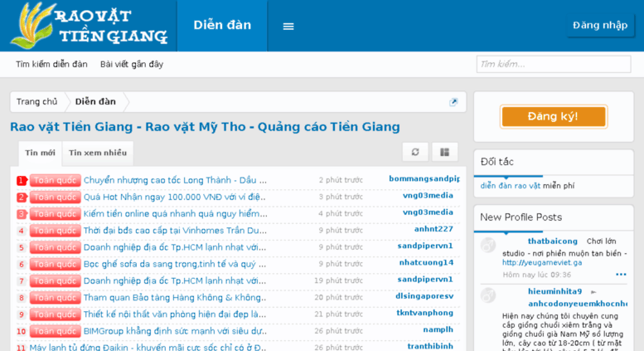
Task: Open the Rao vặt Tiền Giang page title link
Action: coord(205,127)
